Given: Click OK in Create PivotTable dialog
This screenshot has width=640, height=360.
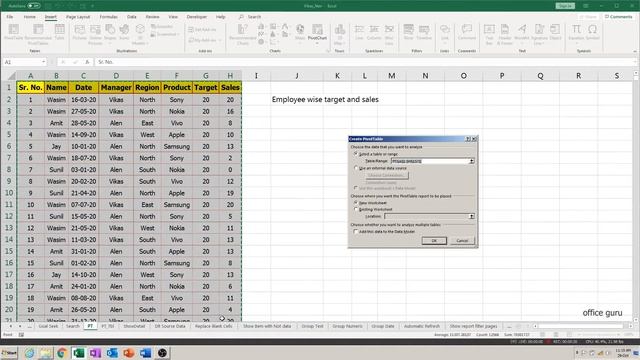Looking at the screenshot, I should [x=434, y=240].
